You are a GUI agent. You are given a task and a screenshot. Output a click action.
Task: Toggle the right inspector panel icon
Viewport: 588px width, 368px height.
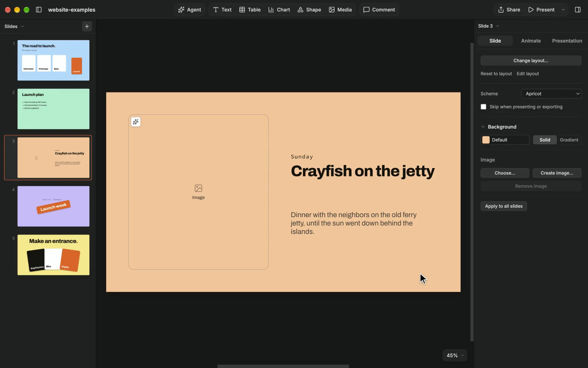(578, 10)
